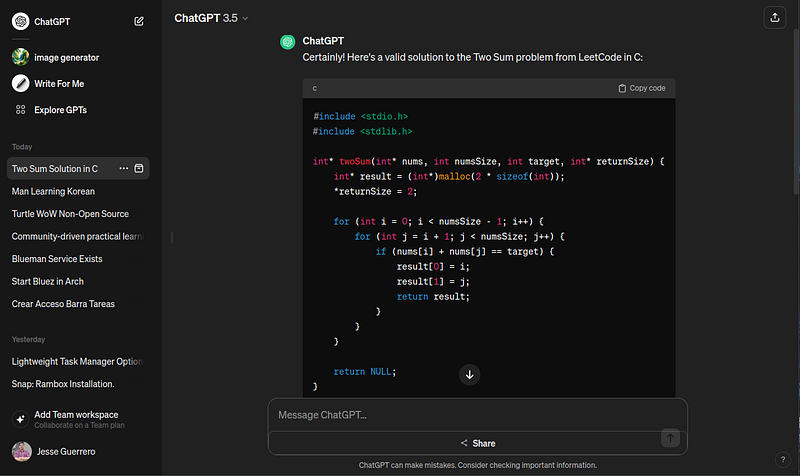Start a new chat with pencil icon

pos(139,21)
